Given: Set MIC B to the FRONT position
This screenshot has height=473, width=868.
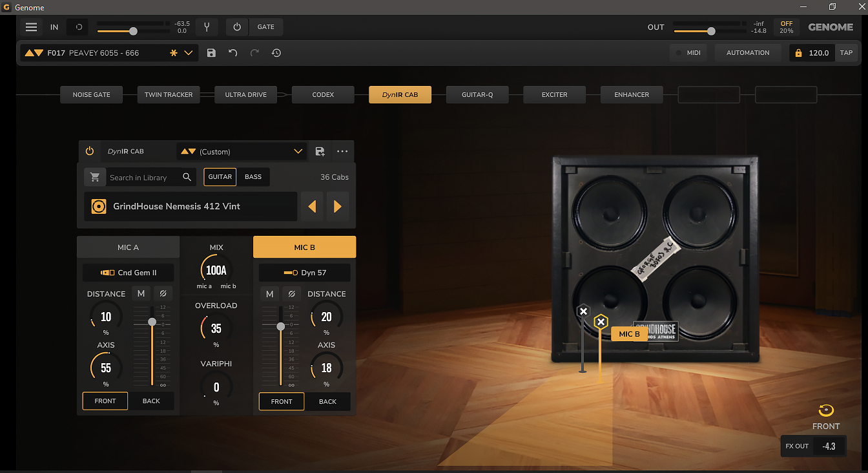Looking at the screenshot, I should point(282,402).
